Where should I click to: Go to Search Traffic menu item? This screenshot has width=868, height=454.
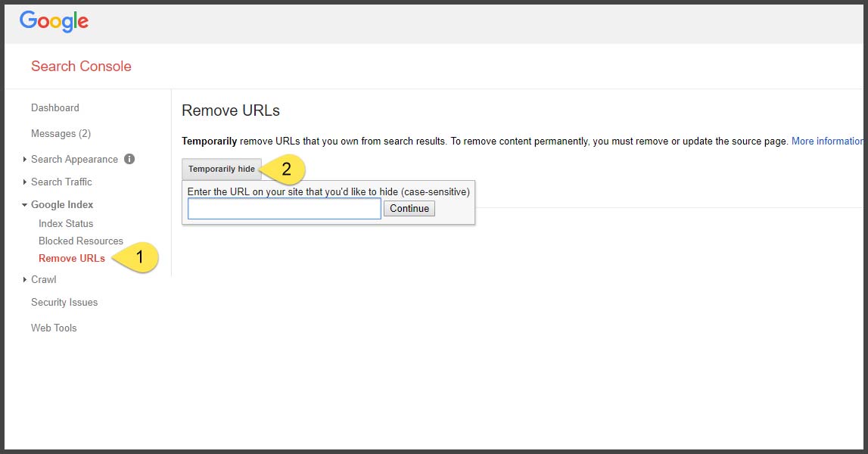pos(61,182)
